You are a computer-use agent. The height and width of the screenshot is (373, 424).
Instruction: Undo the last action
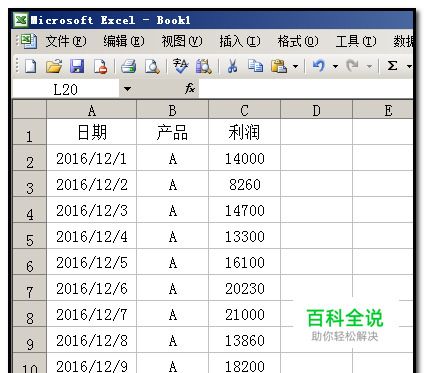[x=319, y=66]
